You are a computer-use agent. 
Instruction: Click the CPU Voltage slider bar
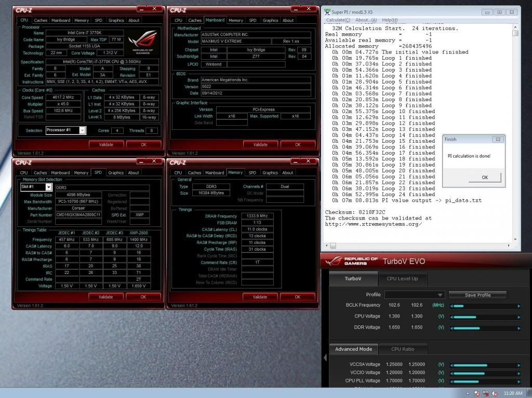(x=485, y=317)
